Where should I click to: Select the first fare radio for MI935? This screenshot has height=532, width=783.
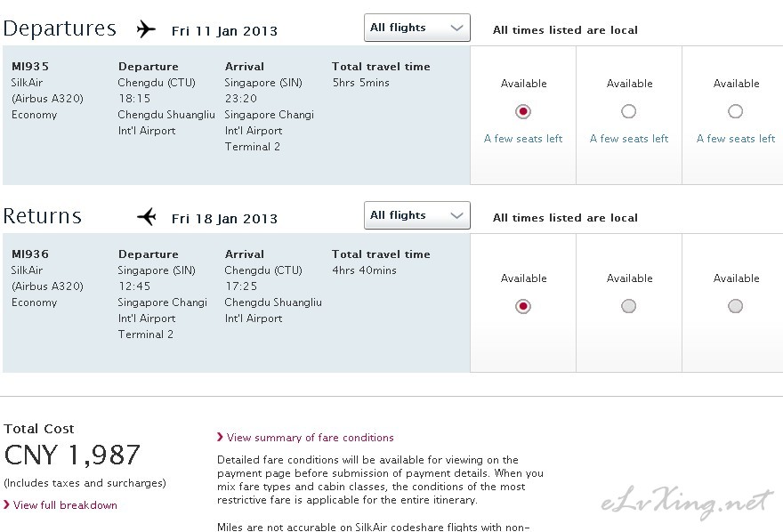click(523, 111)
